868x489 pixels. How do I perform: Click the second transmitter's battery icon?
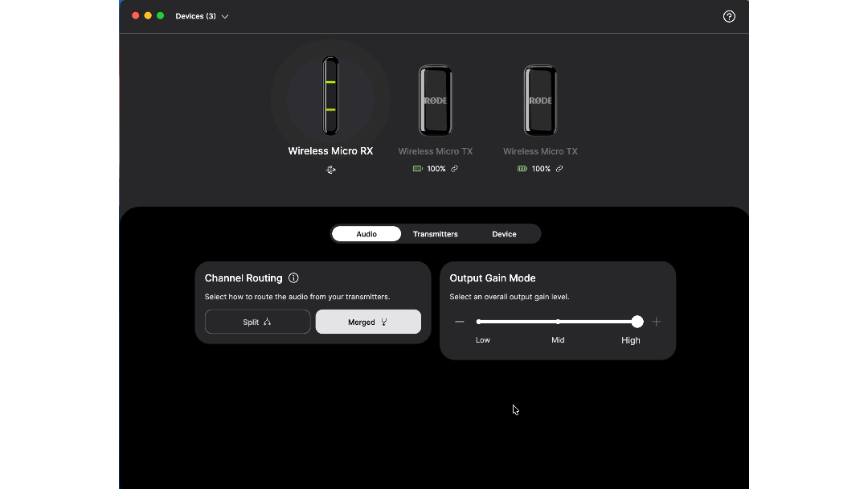522,169
